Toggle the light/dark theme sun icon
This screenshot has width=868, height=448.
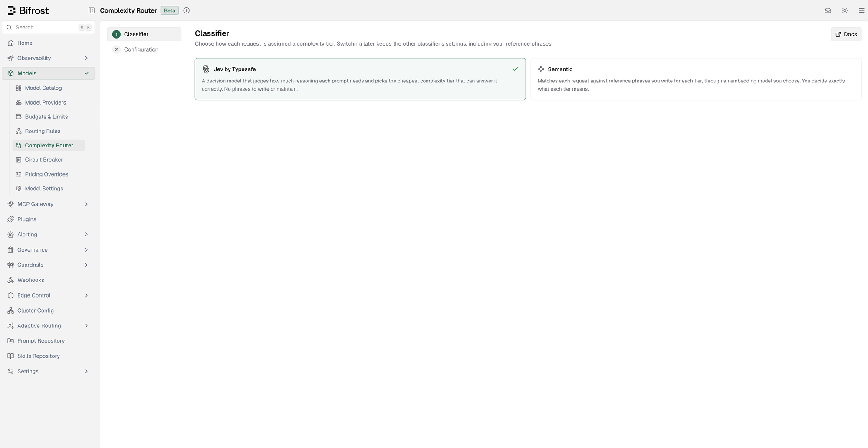pyautogui.click(x=845, y=10)
